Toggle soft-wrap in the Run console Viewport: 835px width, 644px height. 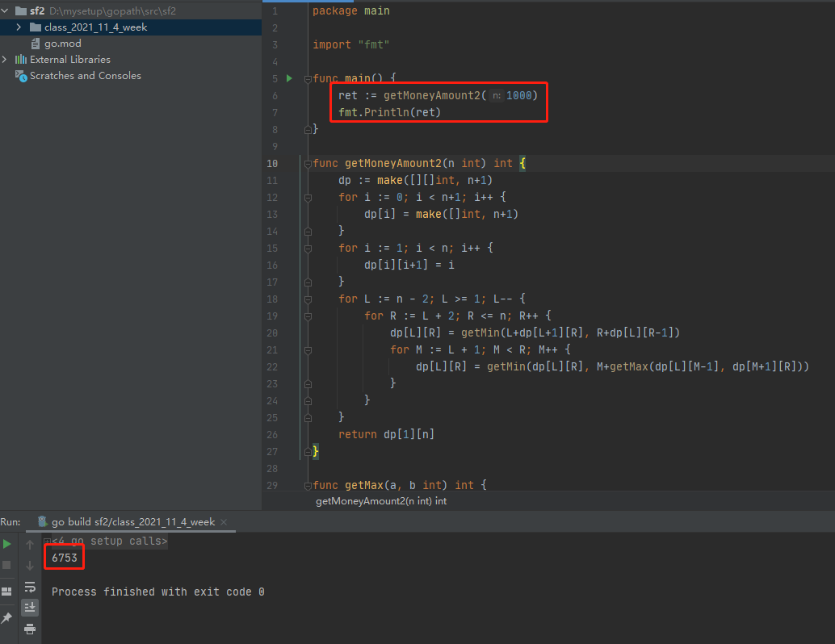[x=30, y=587]
